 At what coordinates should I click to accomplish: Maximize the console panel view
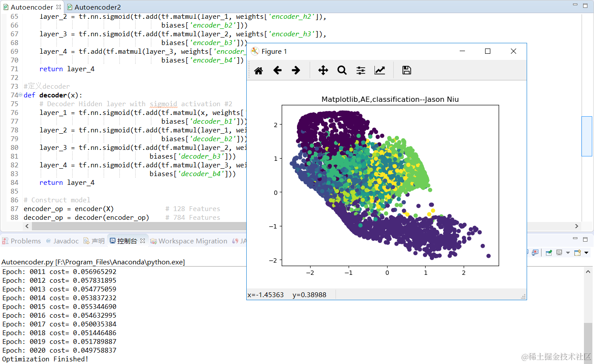coord(586,239)
